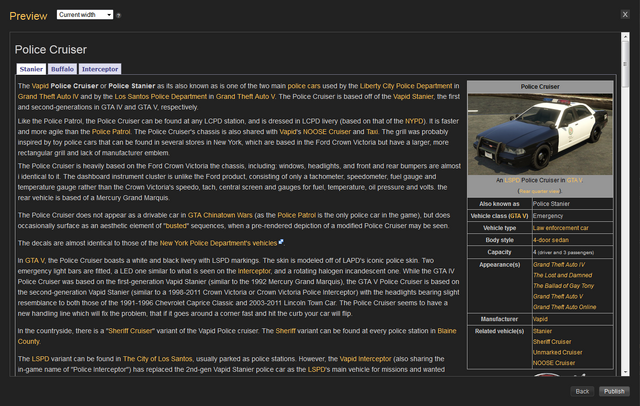Open New York Police Department's vehicles link
This screenshot has width=640, height=406.
(x=218, y=243)
